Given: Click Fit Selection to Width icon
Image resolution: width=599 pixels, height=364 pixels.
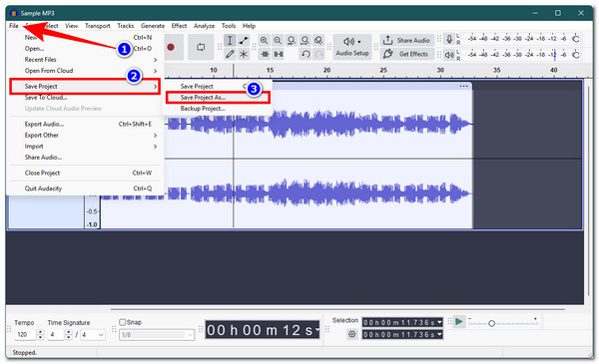Looking at the screenshot, I should [x=292, y=41].
